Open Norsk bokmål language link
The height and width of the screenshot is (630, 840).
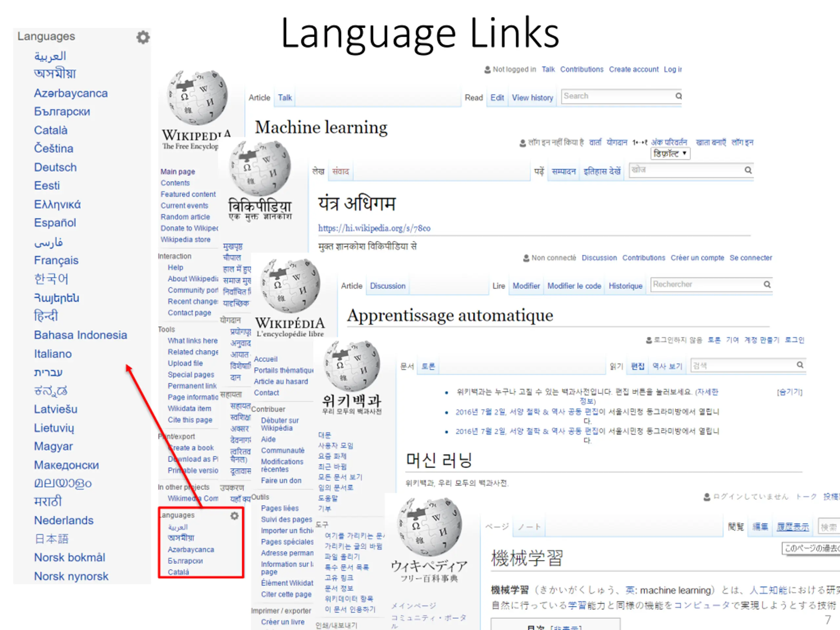pos(70,557)
